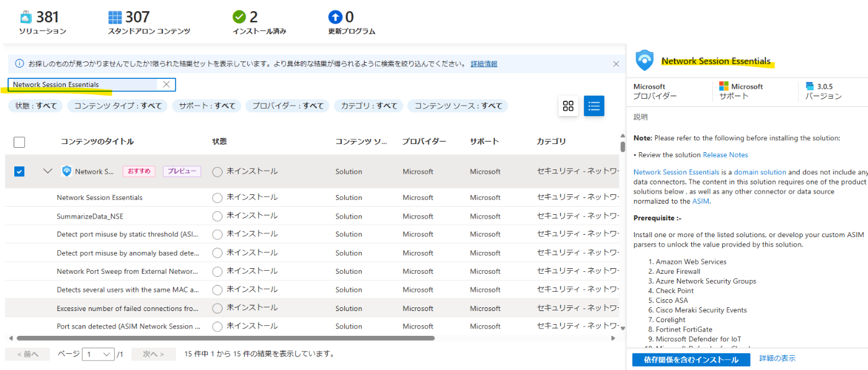The height and width of the screenshot is (370, 868).
Task: Sort by コンテンツ ソース column header
Action: point(362,142)
